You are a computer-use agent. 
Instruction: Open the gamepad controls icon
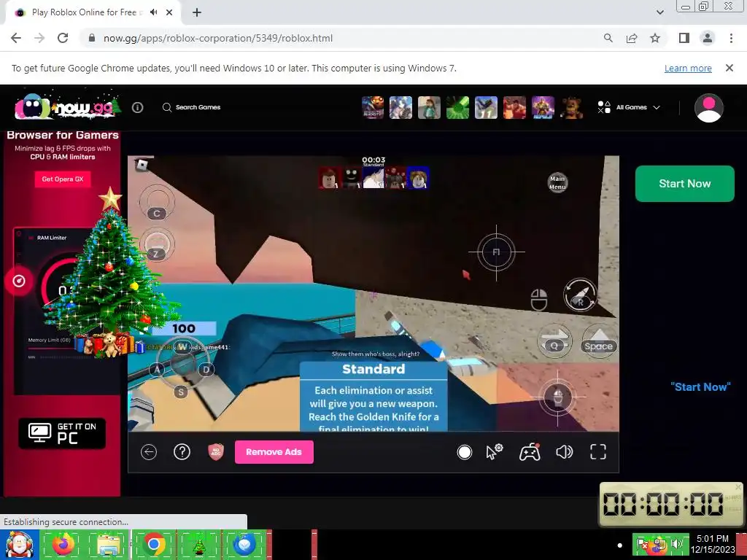coord(530,452)
